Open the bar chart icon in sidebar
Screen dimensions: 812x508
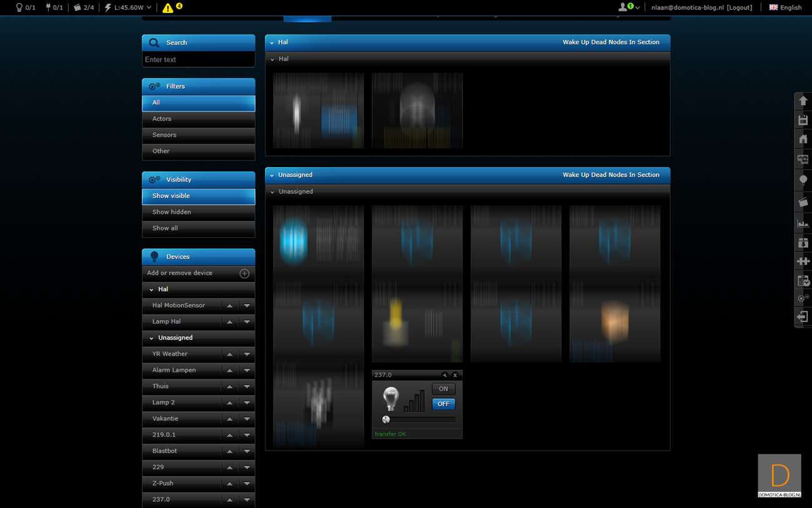point(803,223)
